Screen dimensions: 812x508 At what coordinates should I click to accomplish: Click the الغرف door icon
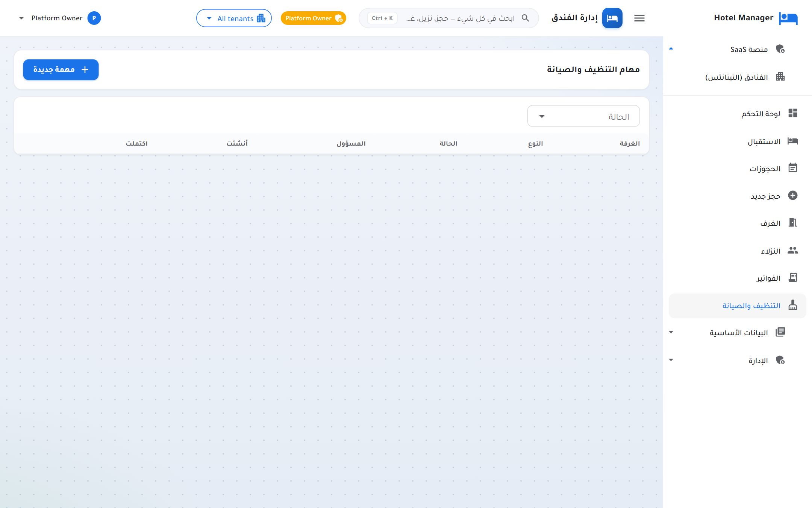coord(792,223)
